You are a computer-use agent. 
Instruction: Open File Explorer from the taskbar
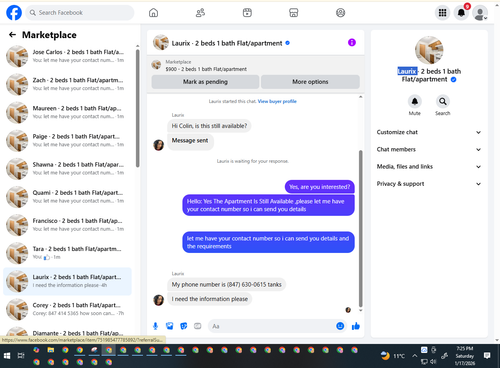click(51, 350)
